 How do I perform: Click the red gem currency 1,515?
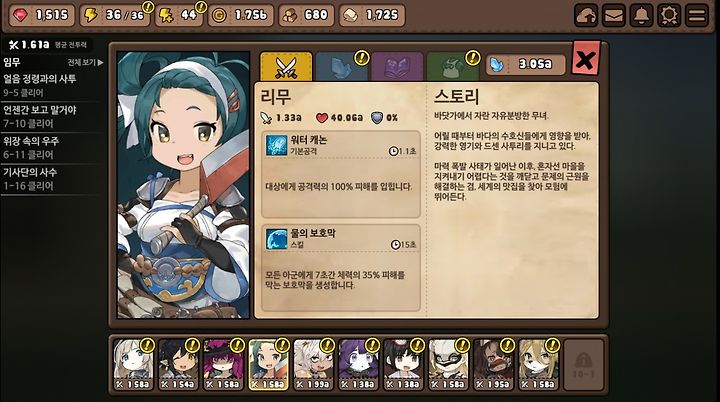point(41,15)
